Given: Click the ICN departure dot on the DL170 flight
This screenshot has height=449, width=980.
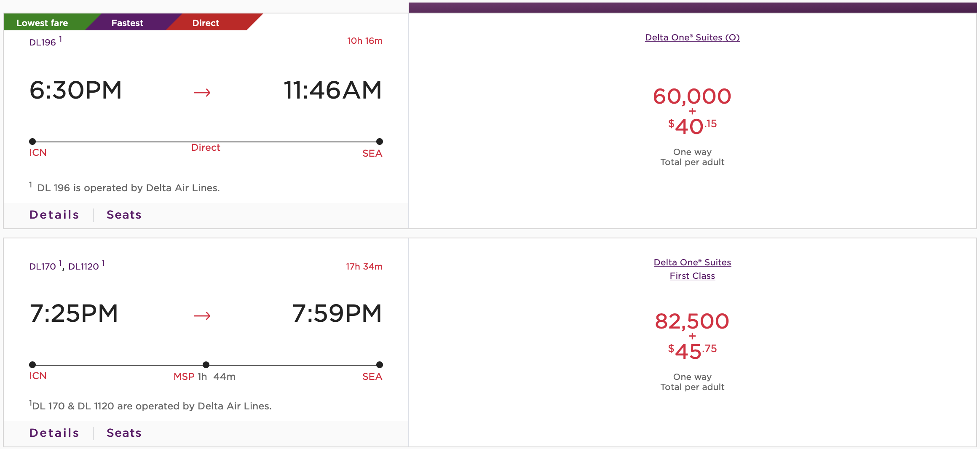Looking at the screenshot, I should [x=33, y=365].
